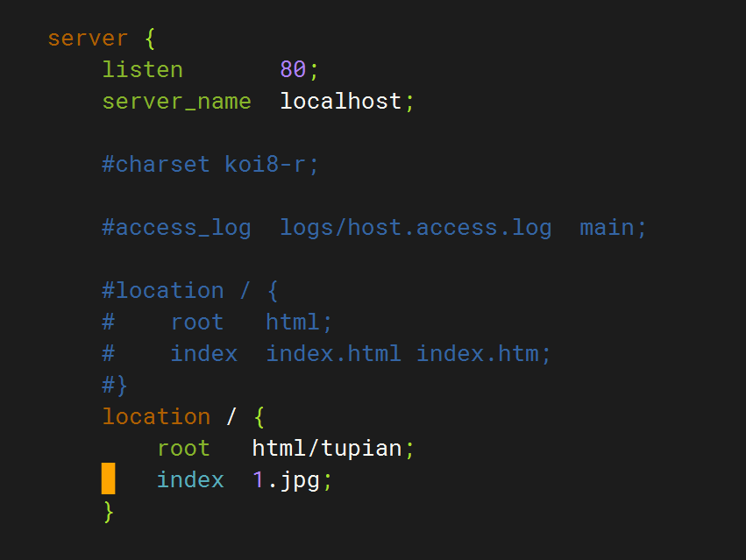Screen dimensions: 746x560
Task: Click the opening brace after 'server'
Action: point(149,38)
